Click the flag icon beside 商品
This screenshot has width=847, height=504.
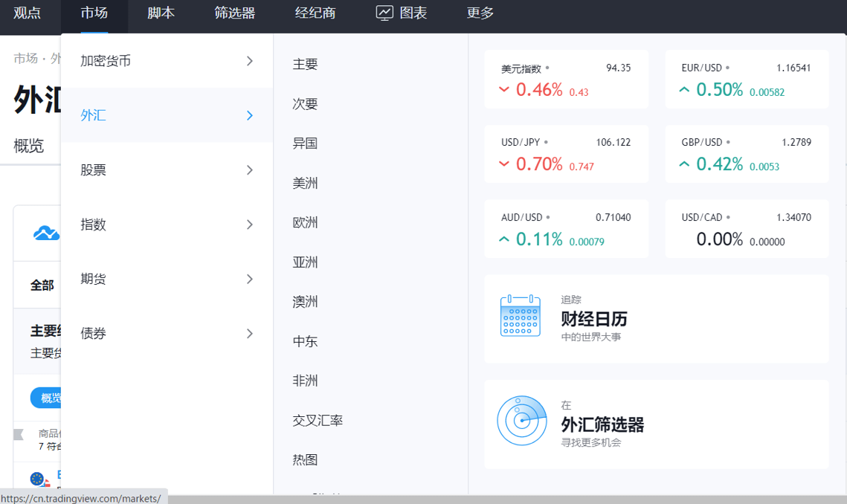(x=19, y=434)
